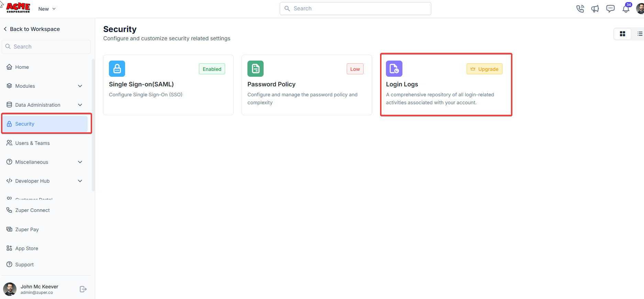
Task: Open the chat messages icon
Action: 610,9
